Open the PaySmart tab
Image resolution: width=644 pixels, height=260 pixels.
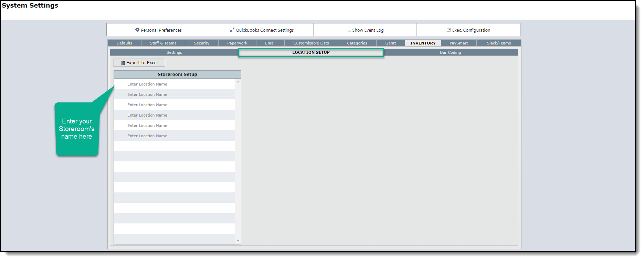click(x=459, y=43)
